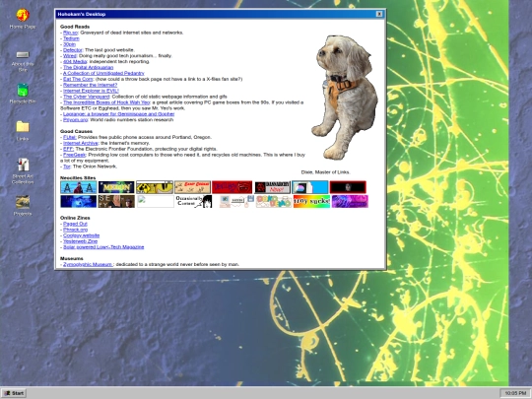Click the pixel computer and floppy banner
Image resolution: width=532 pixels, height=399 pixels.
pyautogui.click(x=235, y=202)
